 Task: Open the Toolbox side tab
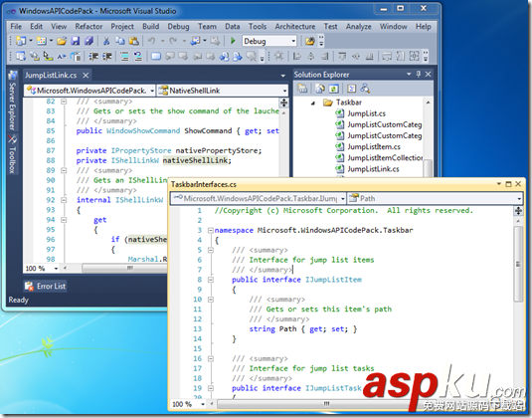click(12, 154)
